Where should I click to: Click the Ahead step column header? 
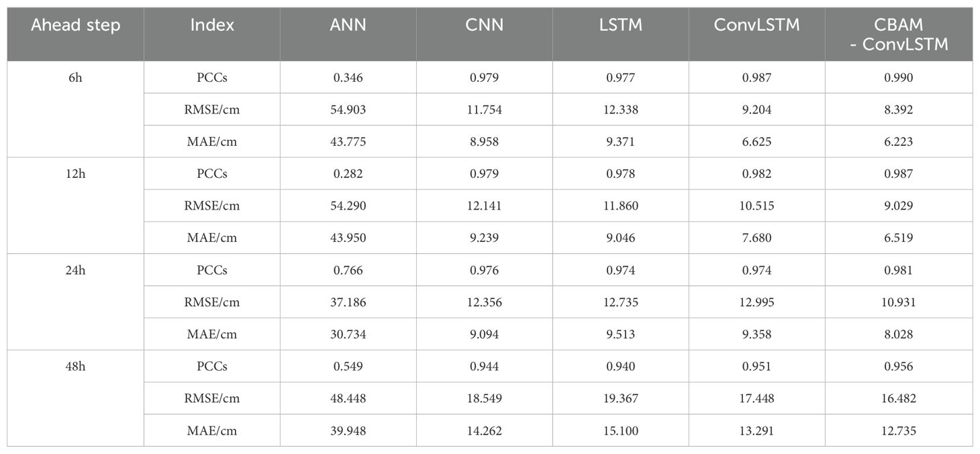(75, 26)
